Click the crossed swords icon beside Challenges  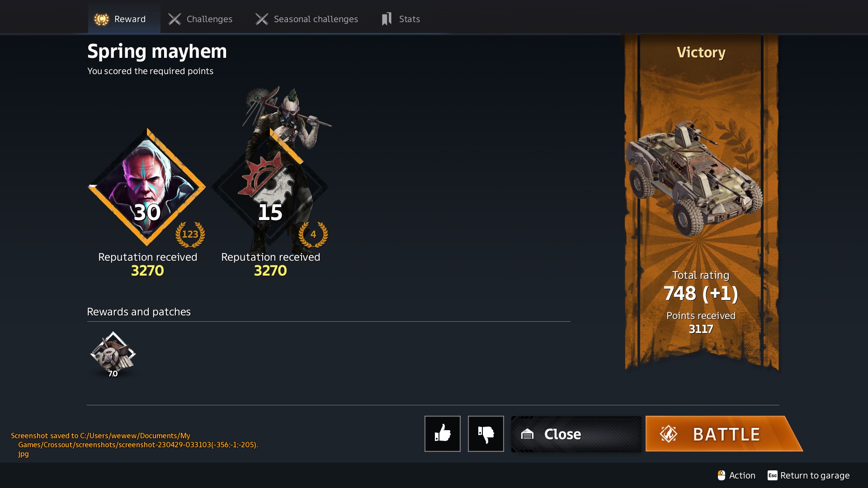175,19
